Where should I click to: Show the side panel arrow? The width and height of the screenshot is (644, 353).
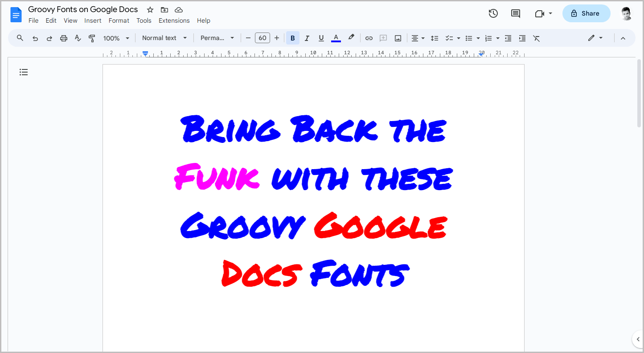(x=638, y=339)
